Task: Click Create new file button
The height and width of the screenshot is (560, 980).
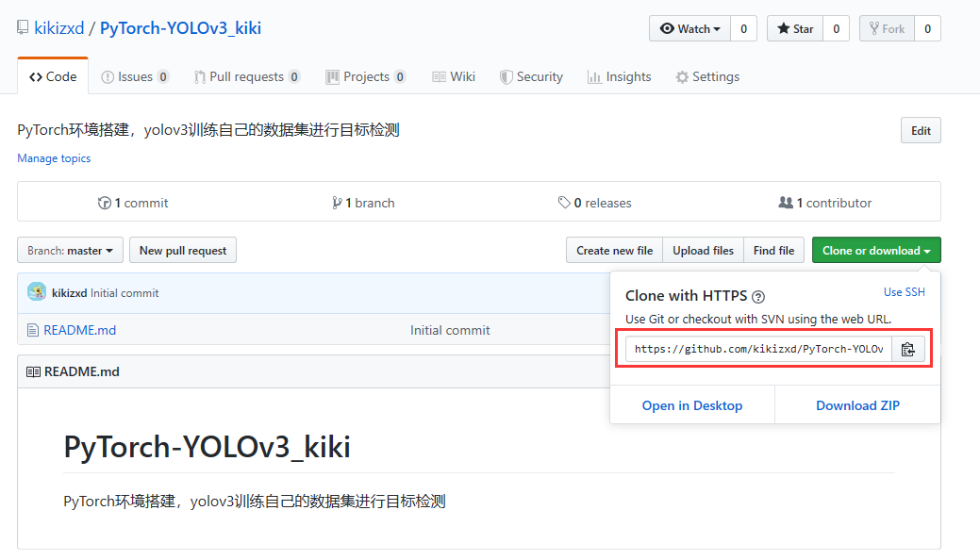Action: point(614,250)
